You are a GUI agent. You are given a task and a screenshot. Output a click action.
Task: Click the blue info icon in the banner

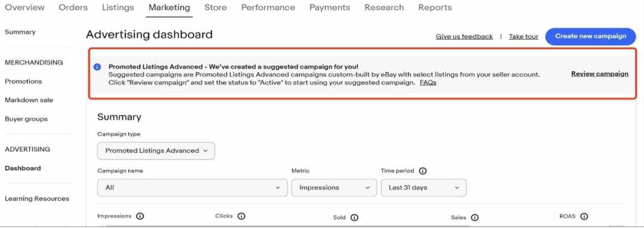pyautogui.click(x=97, y=67)
